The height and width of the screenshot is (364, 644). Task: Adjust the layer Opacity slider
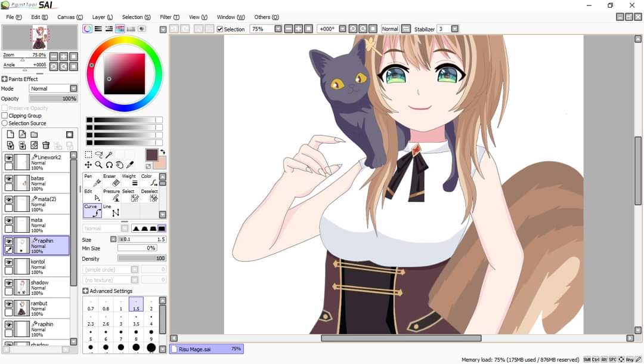[x=53, y=98]
